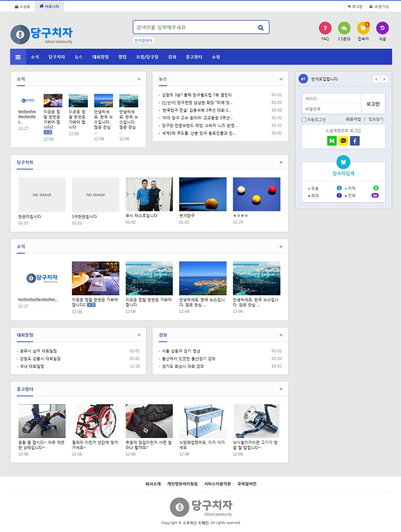Click the 아이디 input field
Screen dimensions: 401x532
coord(331,99)
